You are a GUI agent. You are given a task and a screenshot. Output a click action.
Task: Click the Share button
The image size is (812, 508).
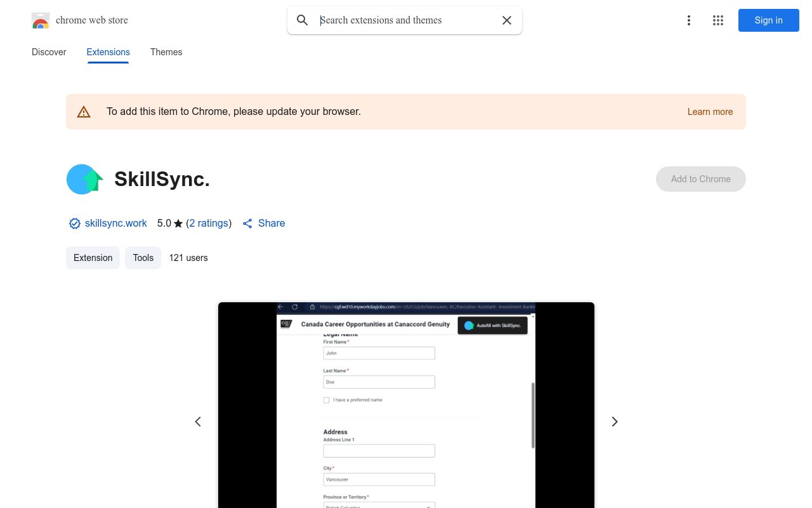[264, 224]
